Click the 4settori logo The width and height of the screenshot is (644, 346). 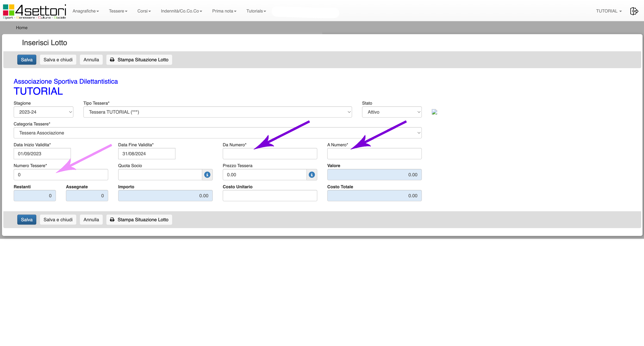coord(34,11)
